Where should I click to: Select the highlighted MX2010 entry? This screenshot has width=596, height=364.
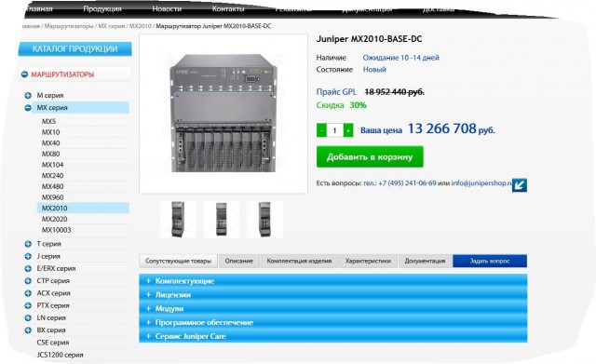click(83, 209)
